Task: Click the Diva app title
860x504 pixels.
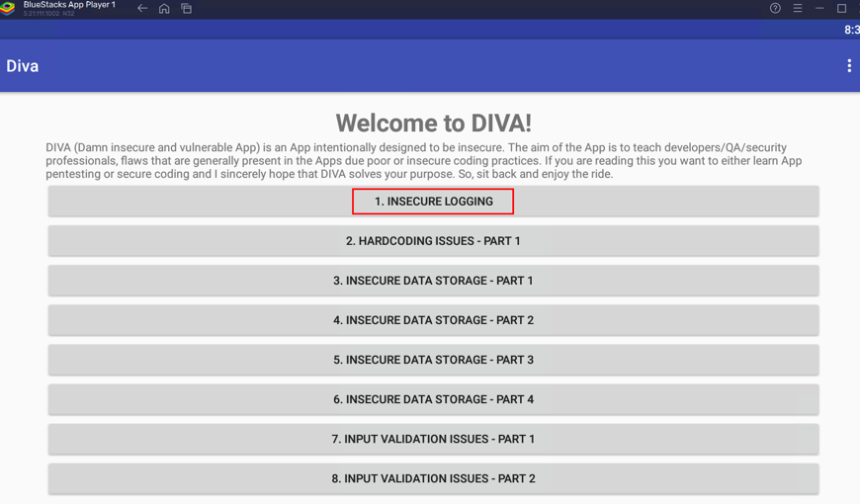Action: click(x=23, y=66)
